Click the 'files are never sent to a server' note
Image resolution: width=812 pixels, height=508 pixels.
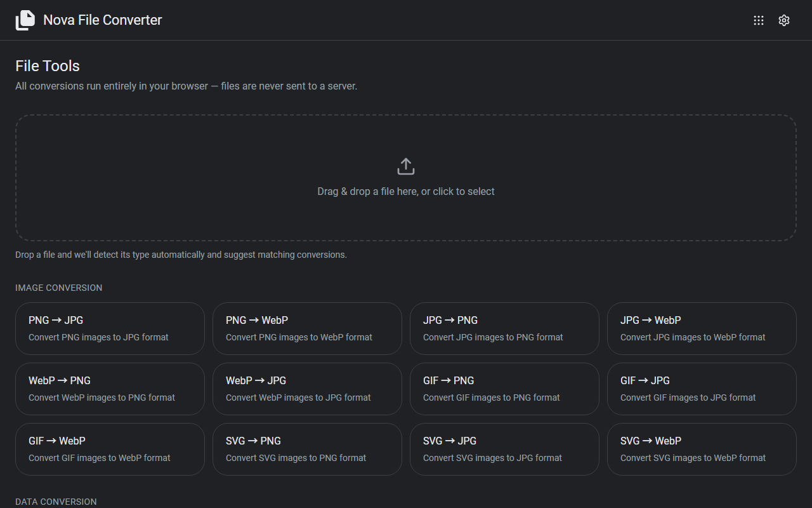289,86
